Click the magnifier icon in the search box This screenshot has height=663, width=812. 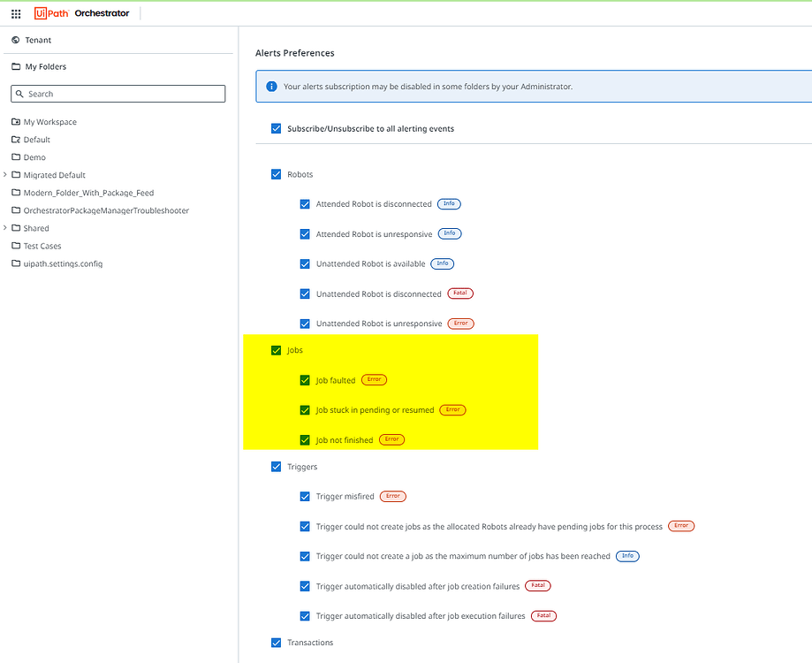pos(19,94)
